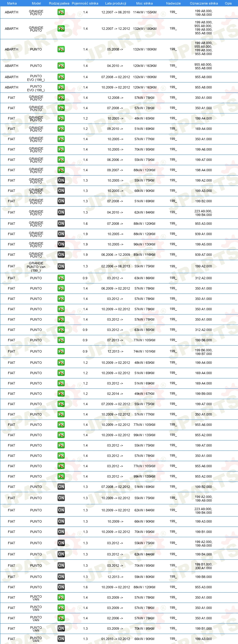Click diesel ON icon in Grande Punto 199 B2.000 row

[x=61, y=201]
